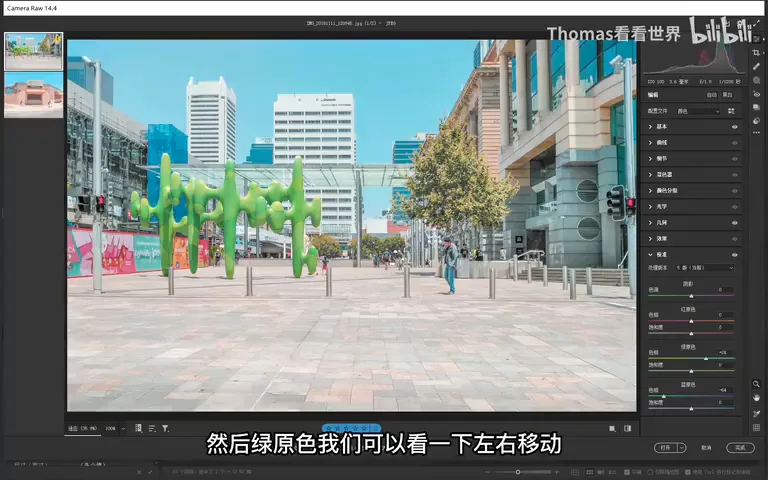Select the Red Eye removal tool
Image resolution: width=768 pixels, height=480 pixels.
click(x=756, y=94)
